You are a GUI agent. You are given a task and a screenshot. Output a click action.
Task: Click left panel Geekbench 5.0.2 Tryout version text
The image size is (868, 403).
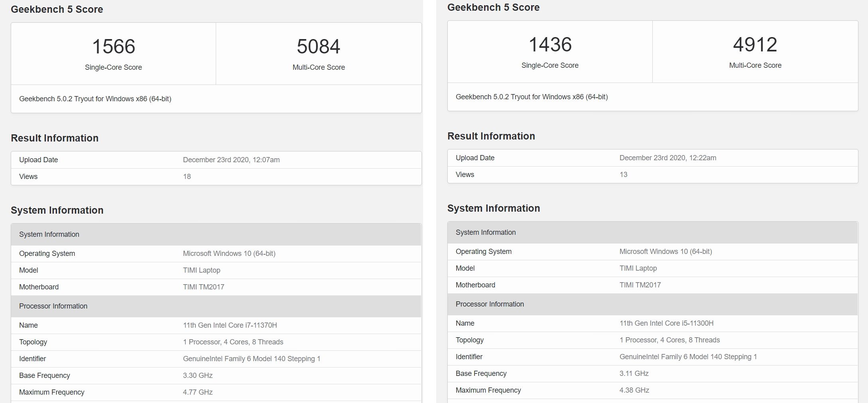[95, 99]
